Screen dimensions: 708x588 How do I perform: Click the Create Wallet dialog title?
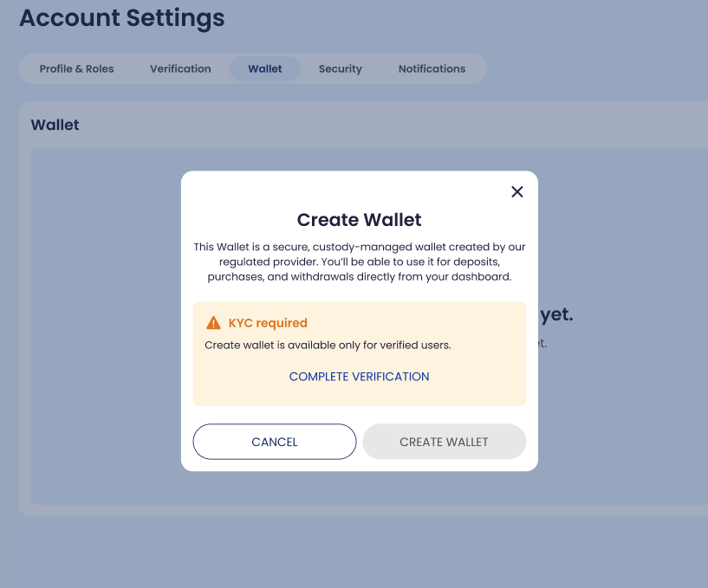359,220
